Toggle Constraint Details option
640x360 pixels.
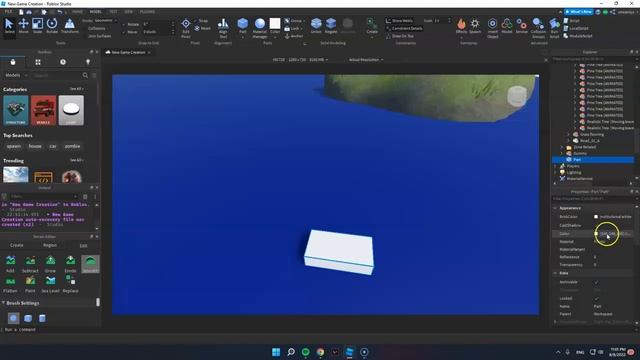pos(404,28)
